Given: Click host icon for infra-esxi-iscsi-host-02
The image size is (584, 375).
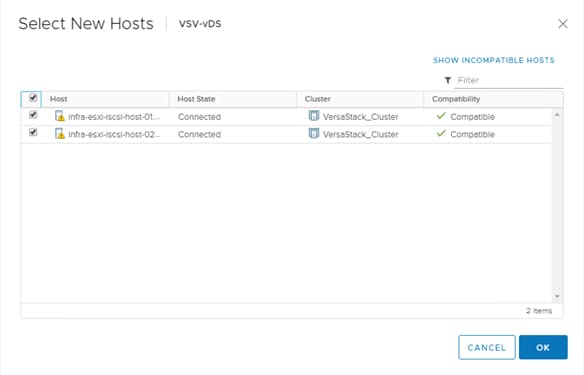Looking at the screenshot, I should [60, 134].
